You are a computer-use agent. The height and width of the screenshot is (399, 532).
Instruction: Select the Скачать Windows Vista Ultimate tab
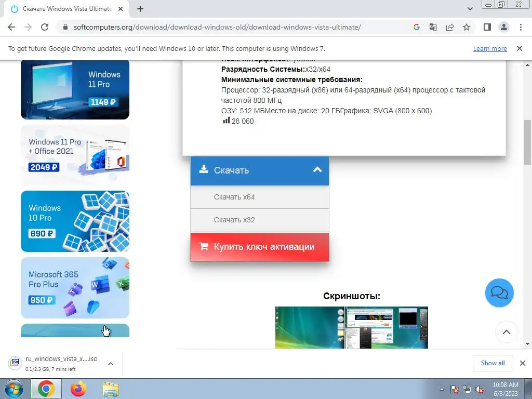tap(66, 9)
